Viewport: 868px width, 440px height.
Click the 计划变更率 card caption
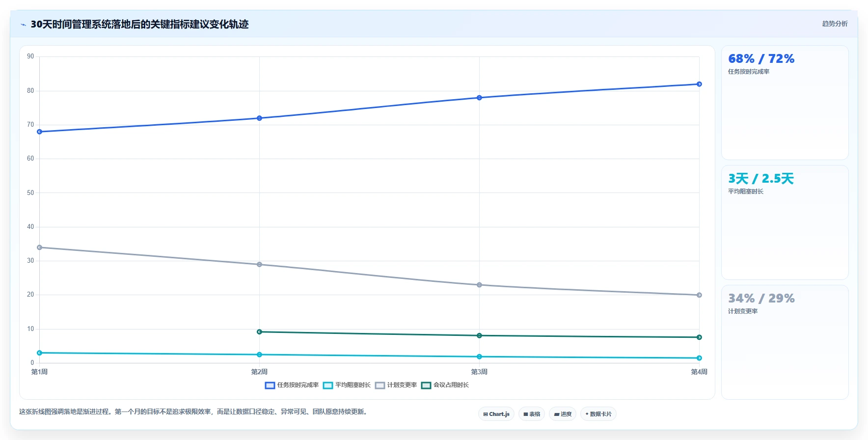[743, 311]
